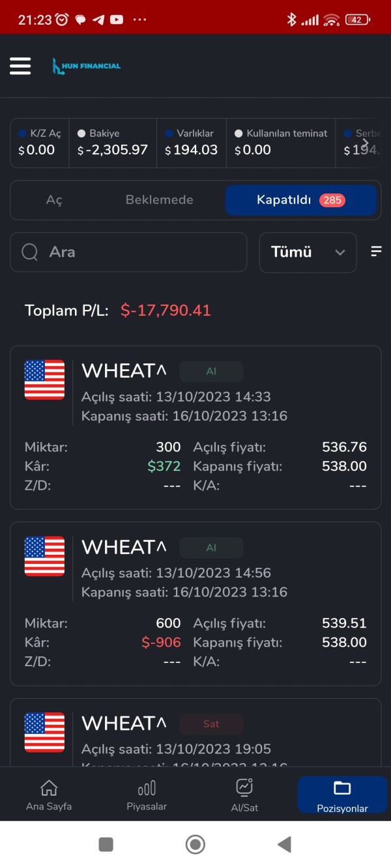The image size is (391, 868).
Task: Open the sort/filter lines icon
Action: click(376, 251)
